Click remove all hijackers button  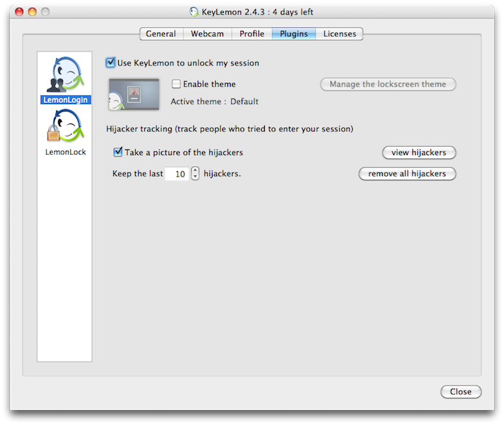coord(407,174)
